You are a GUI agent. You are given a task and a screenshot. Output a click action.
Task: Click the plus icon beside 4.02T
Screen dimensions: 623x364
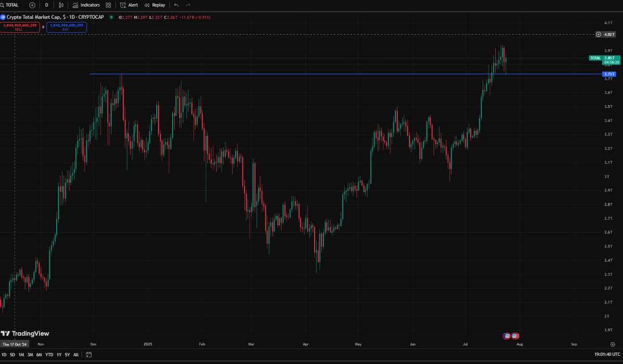599,34
